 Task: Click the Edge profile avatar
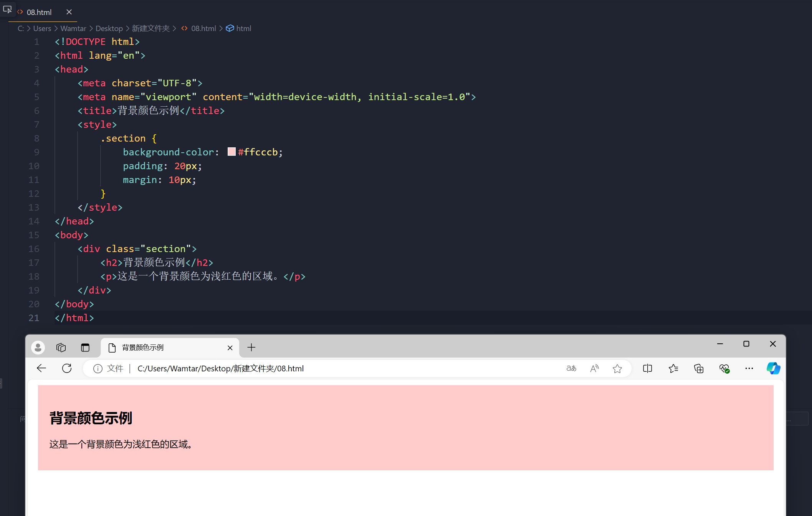[x=38, y=347]
